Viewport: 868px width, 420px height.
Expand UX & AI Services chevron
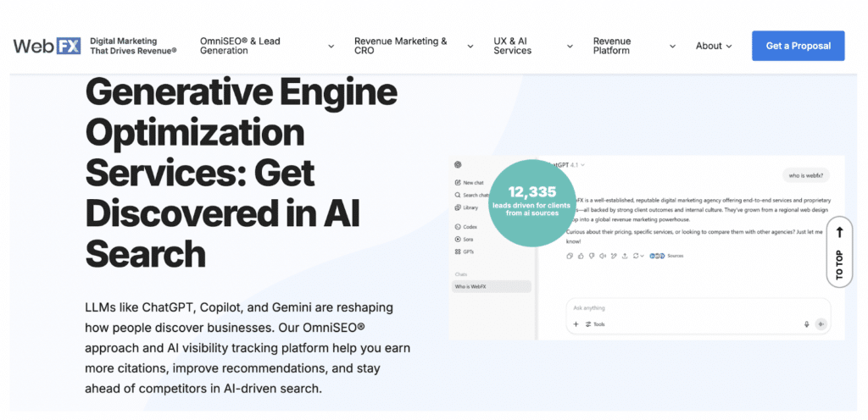click(570, 47)
